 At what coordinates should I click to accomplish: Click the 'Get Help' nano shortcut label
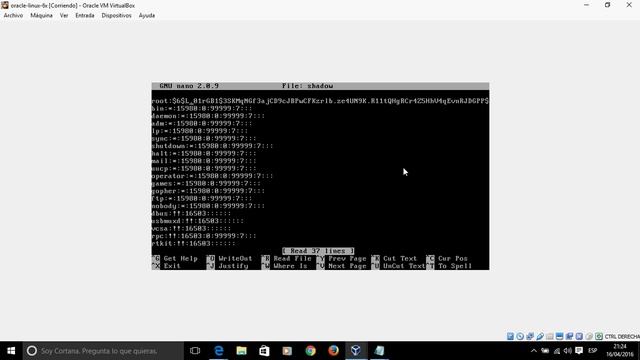click(x=180, y=258)
